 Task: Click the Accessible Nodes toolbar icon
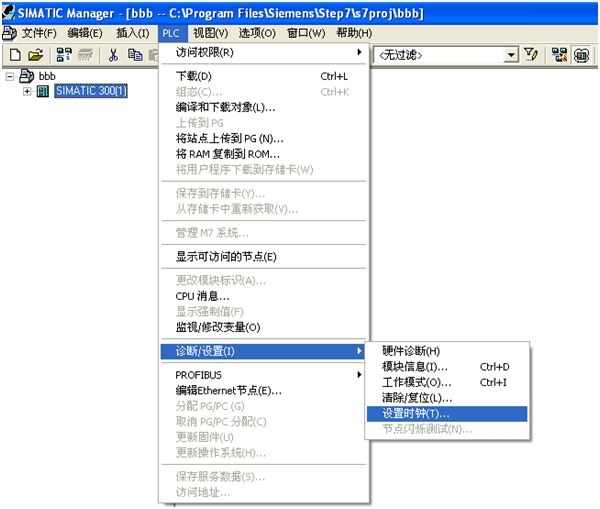click(x=64, y=55)
